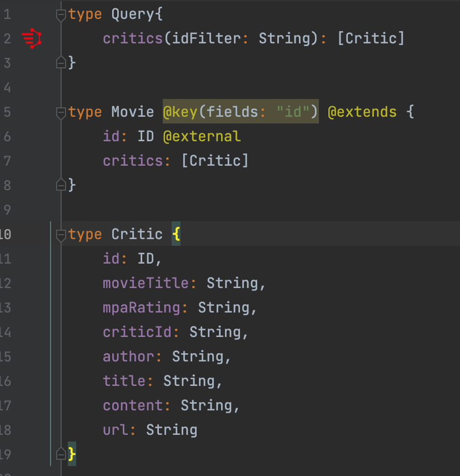460x476 pixels.
Task: Click the fold end marker closing Query
Action: (61, 63)
